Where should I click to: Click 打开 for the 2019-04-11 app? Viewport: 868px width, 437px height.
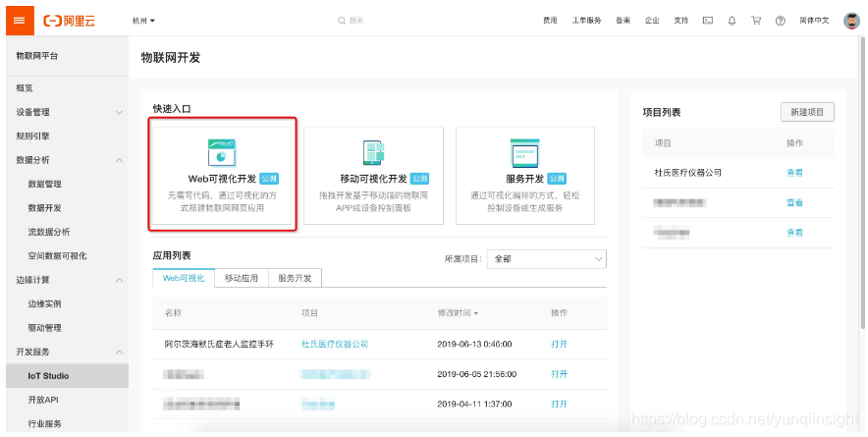[x=559, y=404]
